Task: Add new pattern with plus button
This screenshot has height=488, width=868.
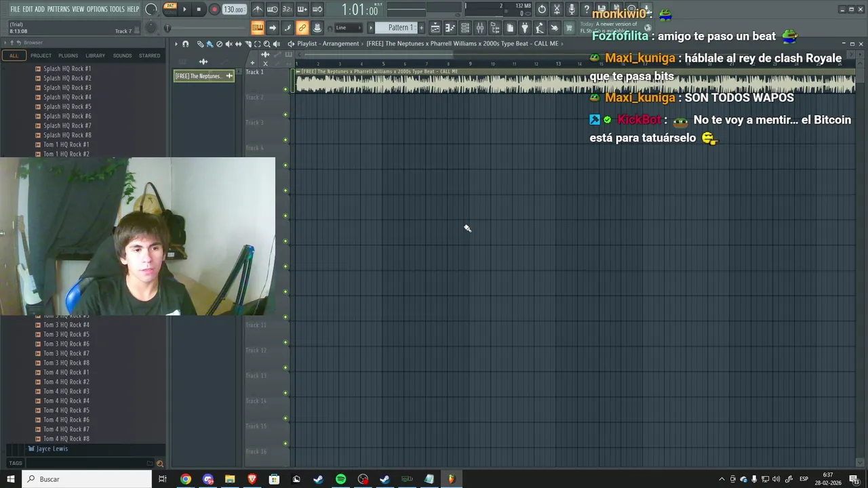Action: [x=421, y=28]
